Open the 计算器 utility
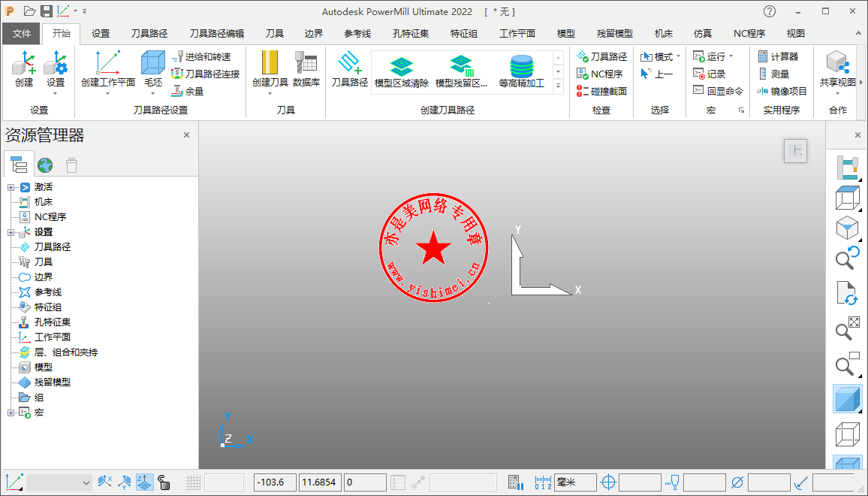 [779, 56]
